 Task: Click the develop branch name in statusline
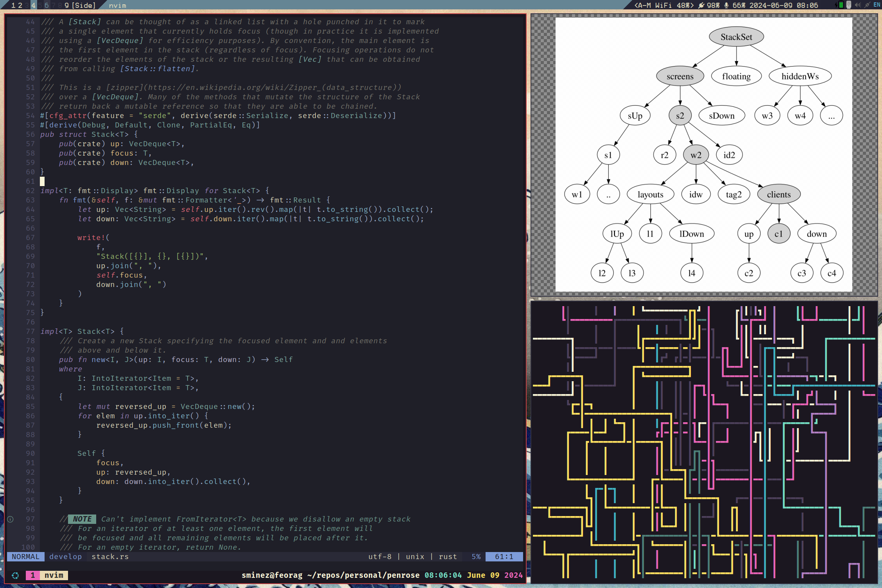[65, 556]
